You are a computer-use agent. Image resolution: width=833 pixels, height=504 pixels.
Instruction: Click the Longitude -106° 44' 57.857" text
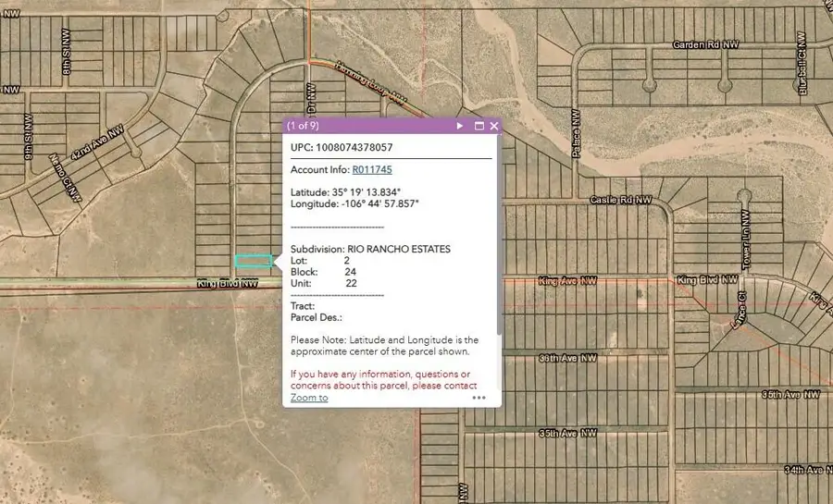point(354,203)
